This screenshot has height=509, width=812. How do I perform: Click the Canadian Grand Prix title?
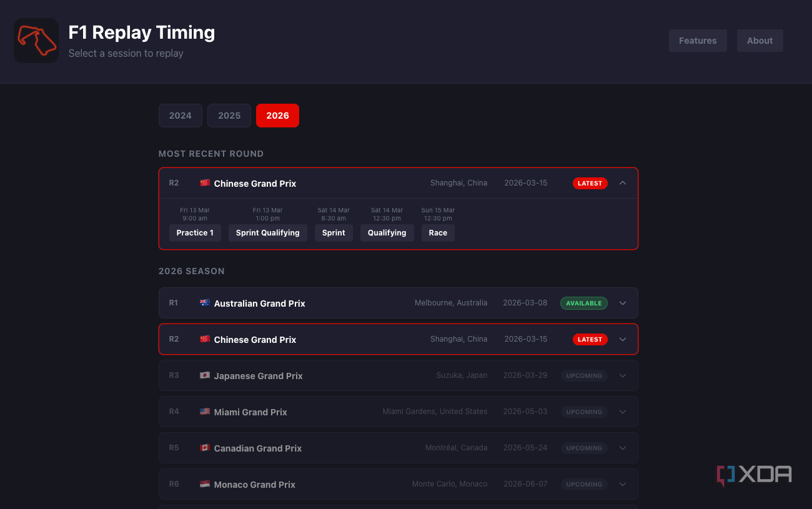[258, 448]
